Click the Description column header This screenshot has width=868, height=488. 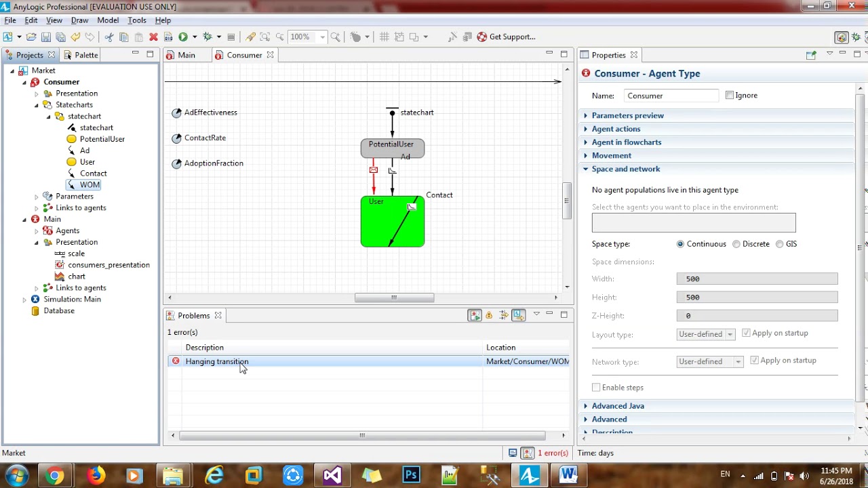tap(204, 348)
